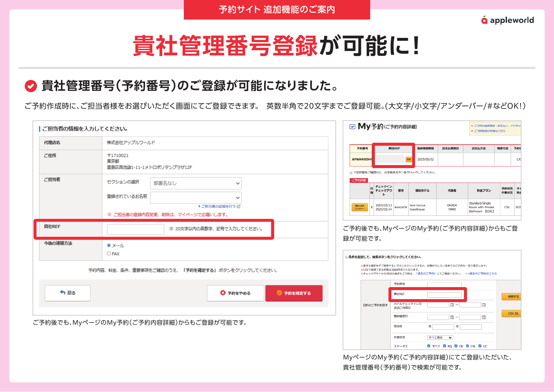Click the red check icon by 貴社管理番号 heading
Screen dimensions: 554x392
click(x=31, y=86)
